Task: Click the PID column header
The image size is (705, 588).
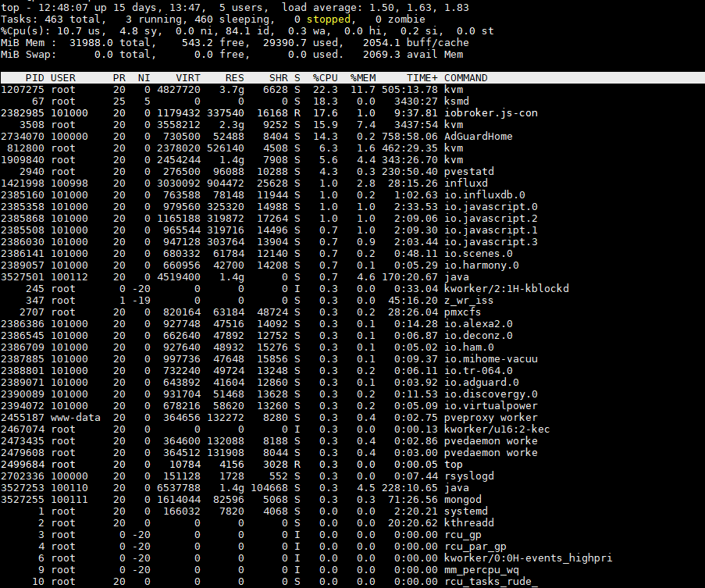Action: point(34,78)
